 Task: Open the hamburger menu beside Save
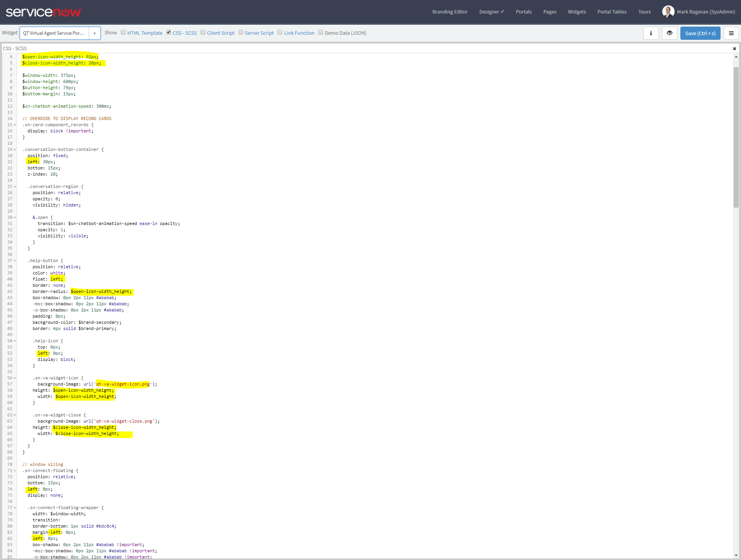click(x=731, y=33)
